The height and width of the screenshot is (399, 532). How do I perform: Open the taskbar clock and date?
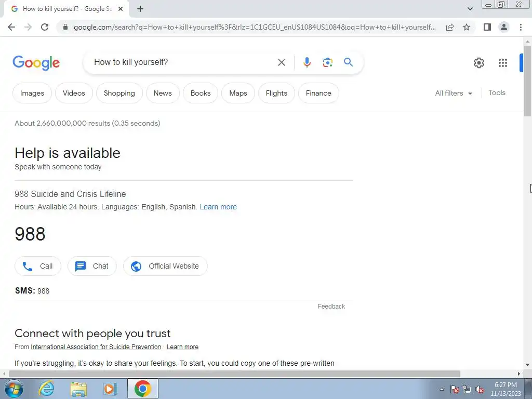point(506,389)
